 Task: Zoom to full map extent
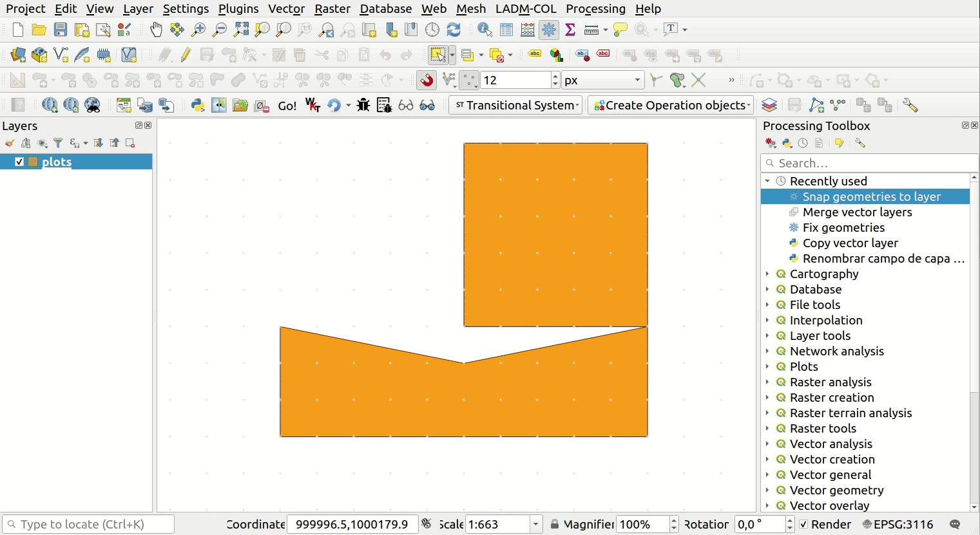[x=240, y=30]
